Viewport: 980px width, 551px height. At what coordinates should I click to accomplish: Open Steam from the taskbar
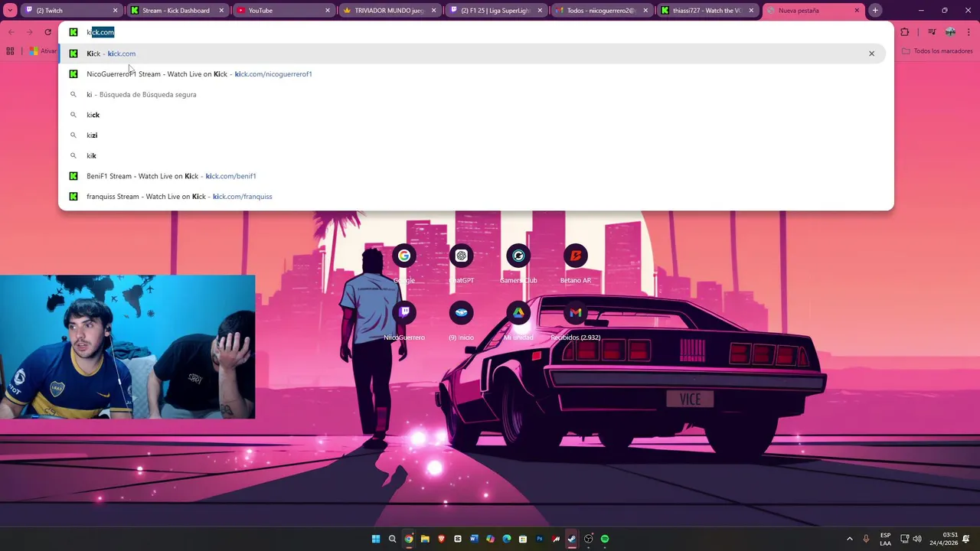(572, 539)
